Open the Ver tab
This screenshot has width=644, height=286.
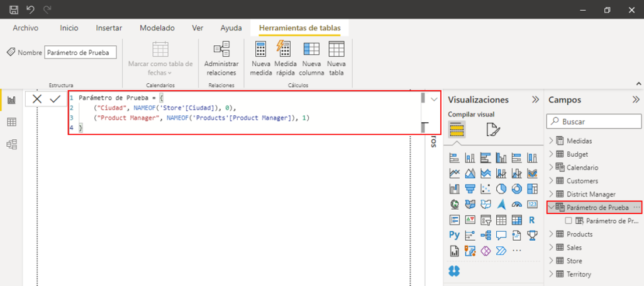coord(197,28)
